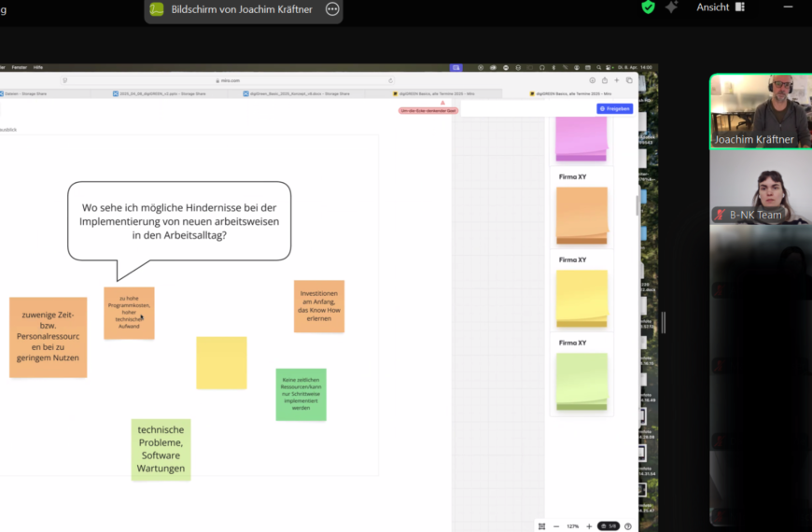Viewport: 812px width, 532px height.
Task: Zoom in with the plus icon
Action: tap(589, 526)
